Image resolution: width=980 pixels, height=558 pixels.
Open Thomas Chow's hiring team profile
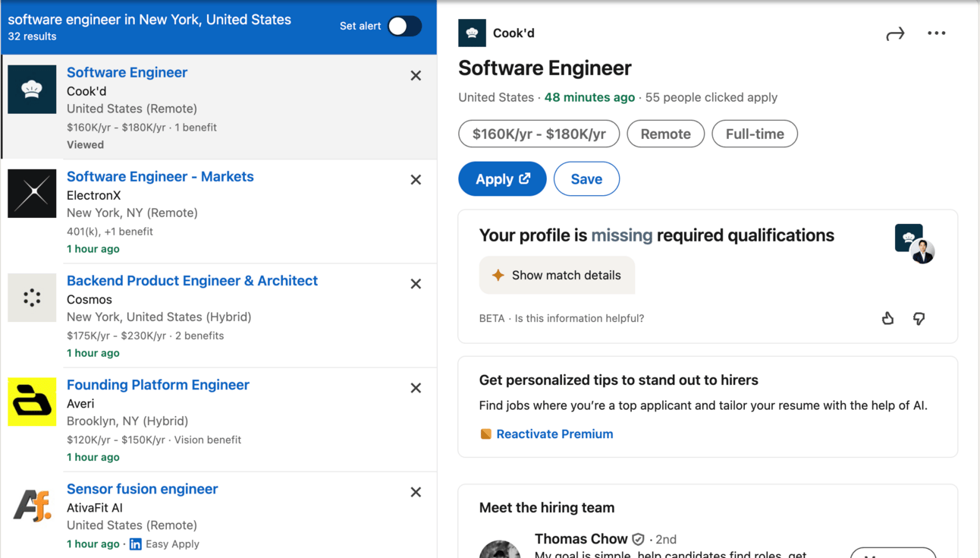[581, 539]
